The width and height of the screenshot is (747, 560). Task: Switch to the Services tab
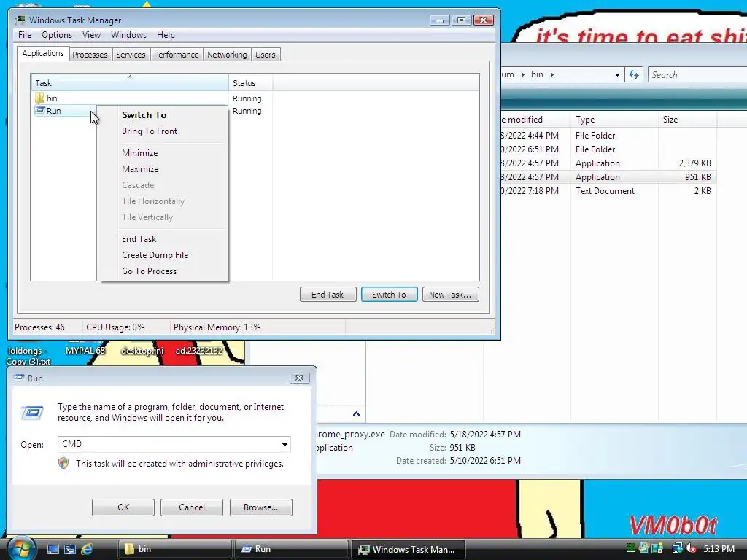pyautogui.click(x=131, y=55)
